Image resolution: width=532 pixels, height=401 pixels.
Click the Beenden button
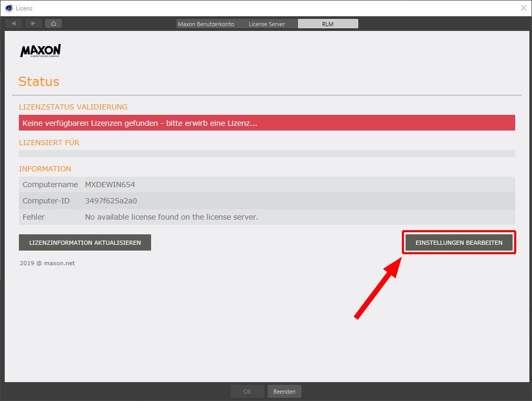[x=284, y=392]
